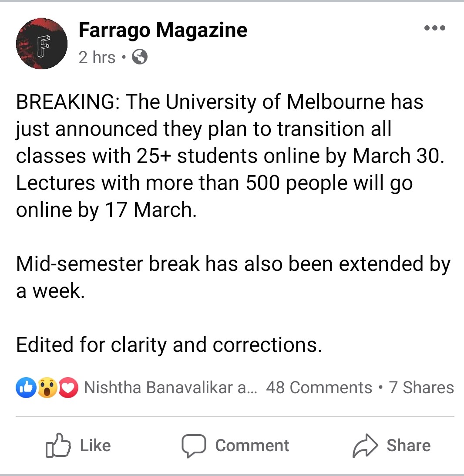Image resolution: width=464 pixels, height=476 pixels.
Task: Open the '2 hrs' post timestamp
Action: pyautogui.click(x=97, y=57)
